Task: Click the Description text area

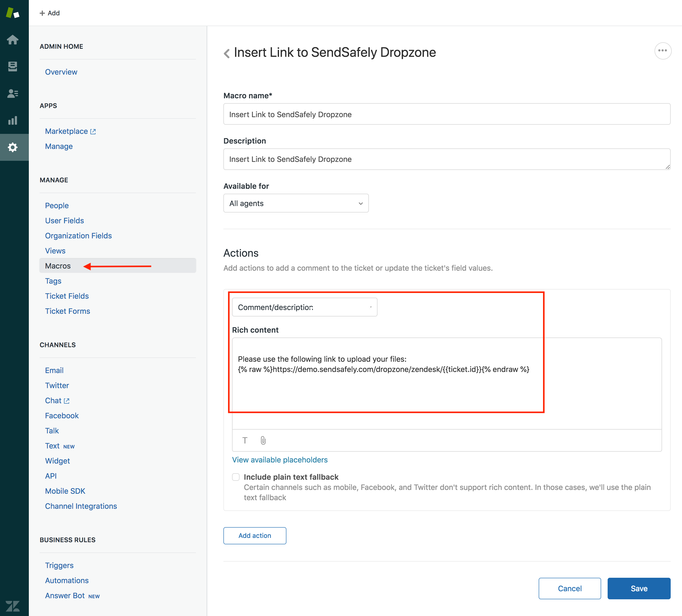Action: 447,159
